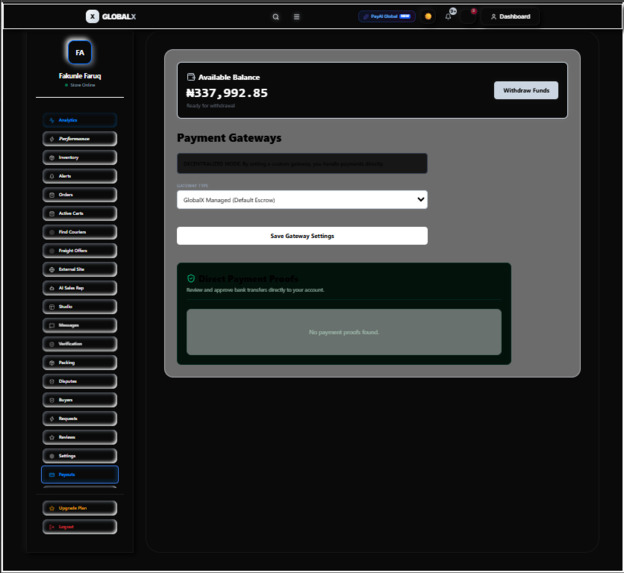Open the notifications bell icon
Screen dimensions: 624x573
[x=448, y=17]
